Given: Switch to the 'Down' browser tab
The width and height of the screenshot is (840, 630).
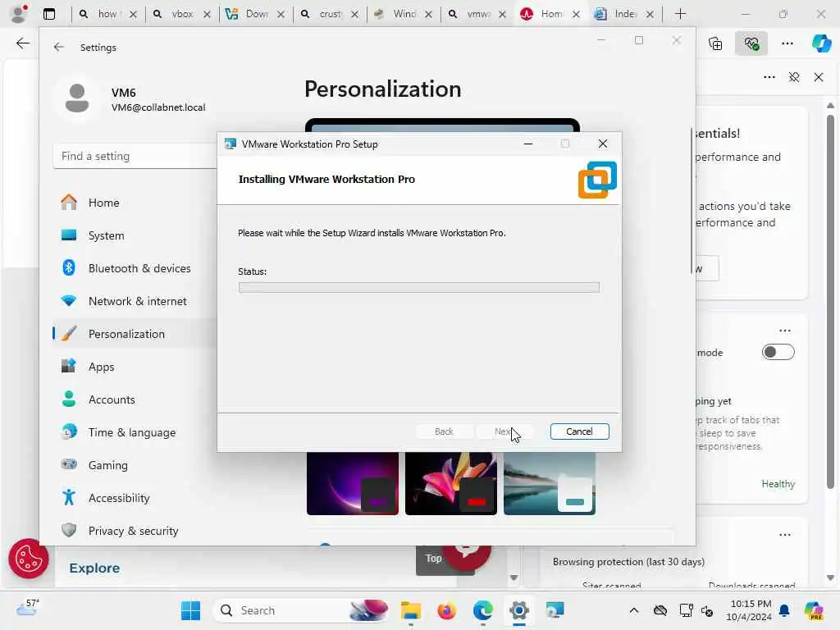Looking at the screenshot, I should pos(256,14).
